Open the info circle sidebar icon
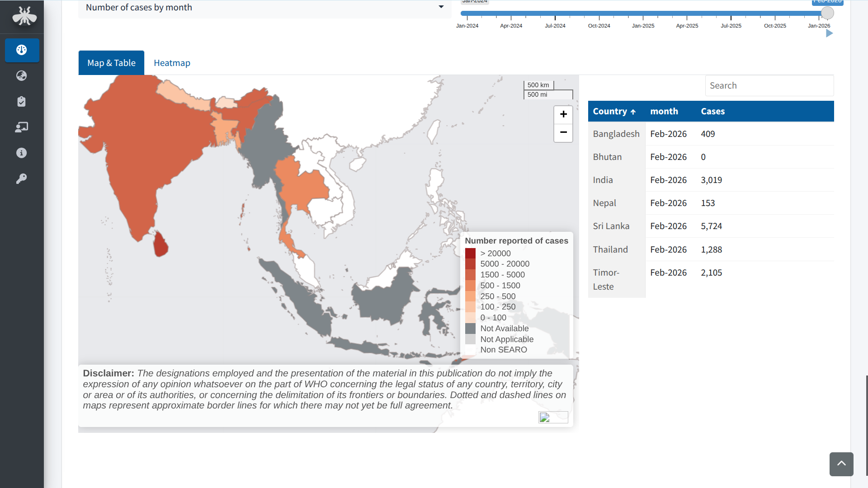The height and width of the screenshot is (488, 868). pos(22,153)
